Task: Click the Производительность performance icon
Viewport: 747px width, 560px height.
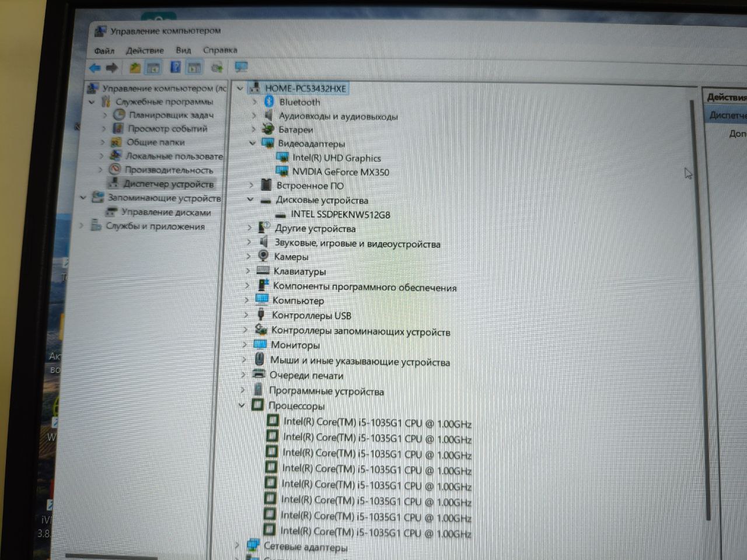Action: coord(114,170)
